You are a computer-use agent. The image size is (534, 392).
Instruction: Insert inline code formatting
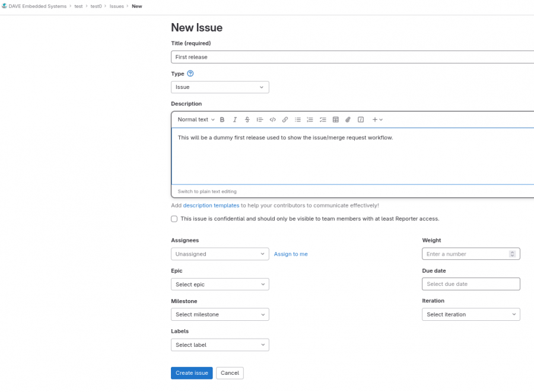pos(272,120)
